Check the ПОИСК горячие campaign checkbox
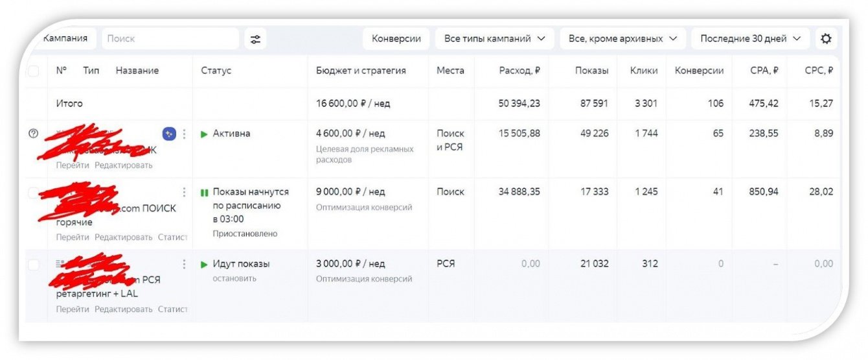The height and width of the screenshot is (360, 868). (x=33, y=193)
